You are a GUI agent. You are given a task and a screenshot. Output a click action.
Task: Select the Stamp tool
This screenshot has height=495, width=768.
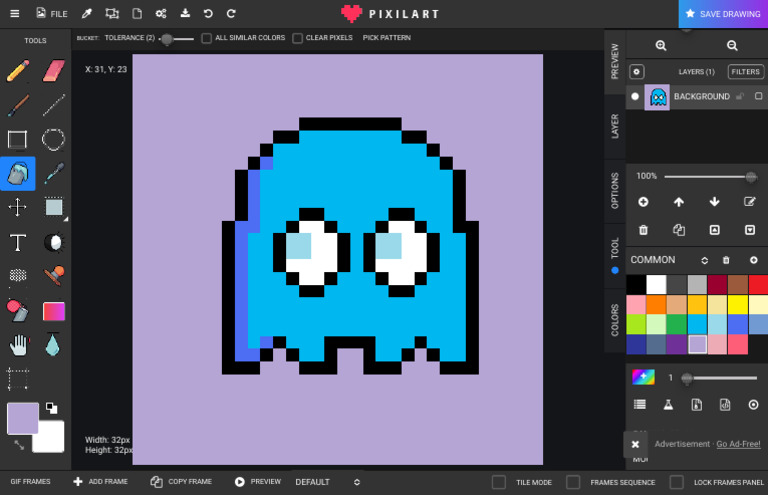[54, 275]
